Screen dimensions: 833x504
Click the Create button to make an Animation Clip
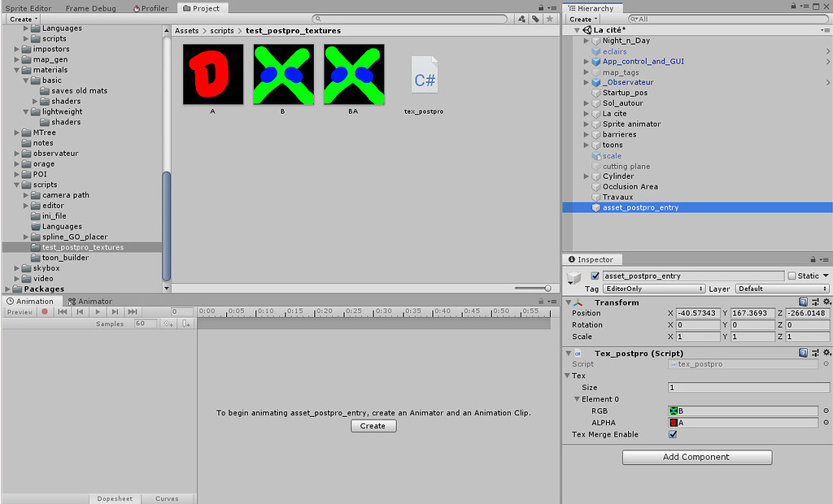click(x=373, y=425)
